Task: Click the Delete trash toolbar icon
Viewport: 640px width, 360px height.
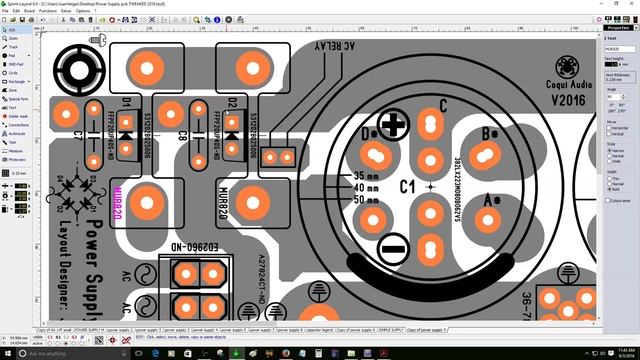Action: point(90,20)
